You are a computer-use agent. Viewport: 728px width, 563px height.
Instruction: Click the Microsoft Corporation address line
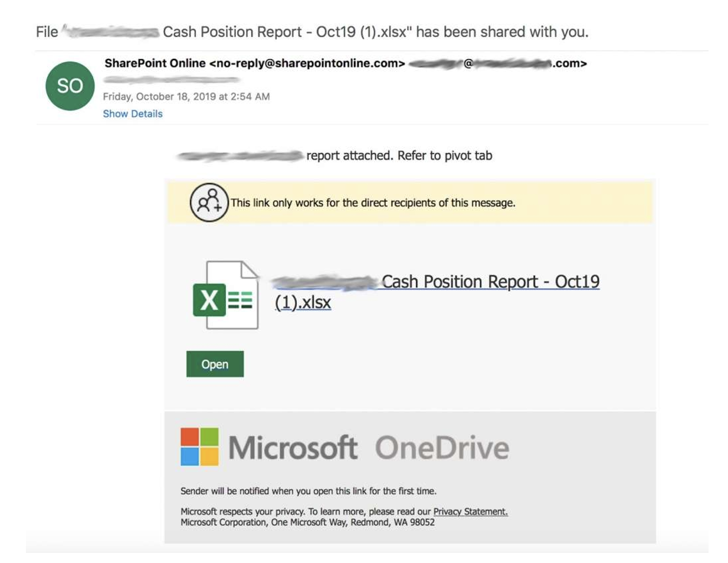point(307,522)
